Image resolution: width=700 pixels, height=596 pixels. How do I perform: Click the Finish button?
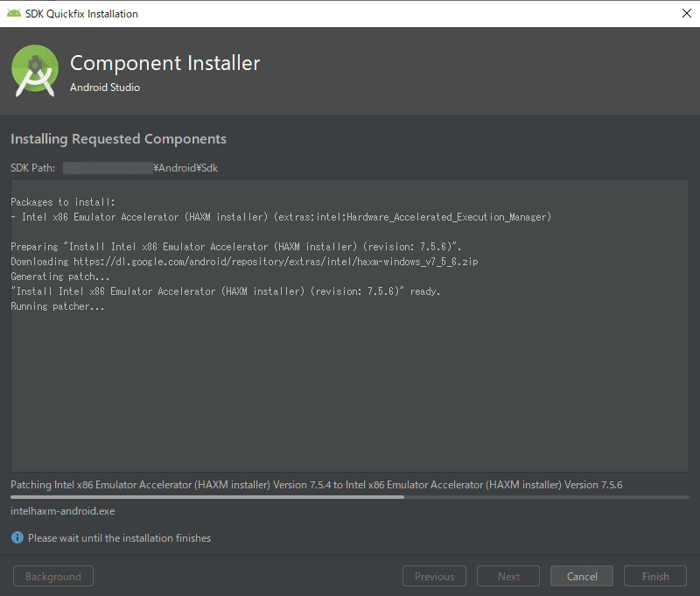[655, 576]
